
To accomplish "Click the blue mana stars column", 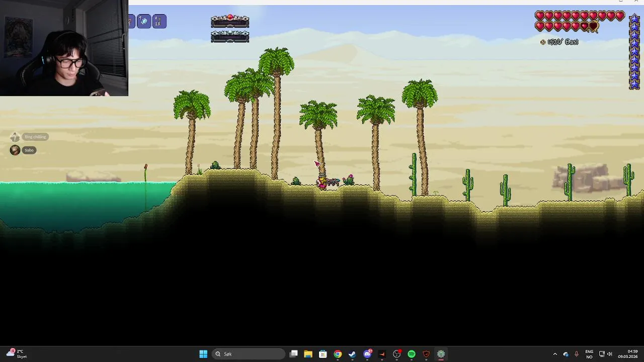I will tap(634, 51).
